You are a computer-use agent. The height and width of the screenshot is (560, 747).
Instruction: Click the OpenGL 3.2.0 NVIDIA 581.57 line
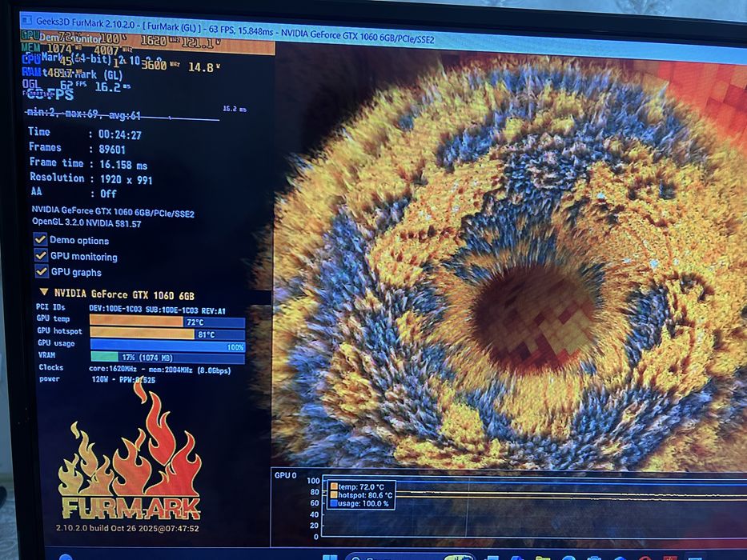(86, 222)
